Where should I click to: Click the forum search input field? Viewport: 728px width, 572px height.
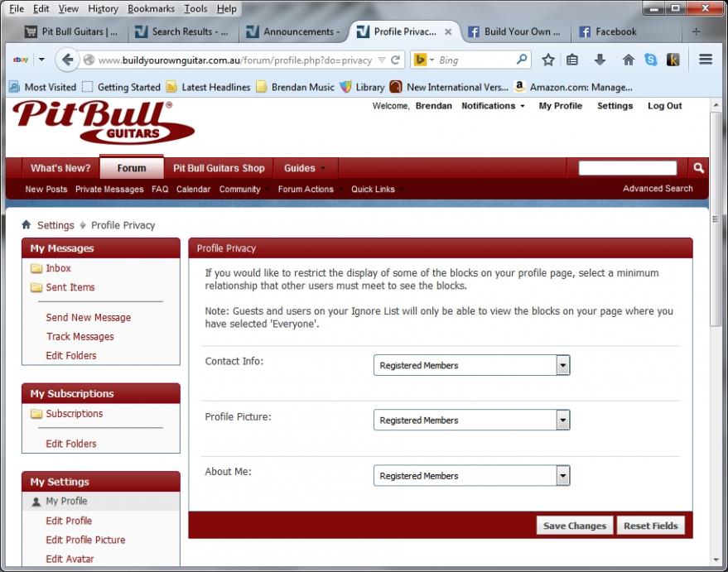(627, 168)
